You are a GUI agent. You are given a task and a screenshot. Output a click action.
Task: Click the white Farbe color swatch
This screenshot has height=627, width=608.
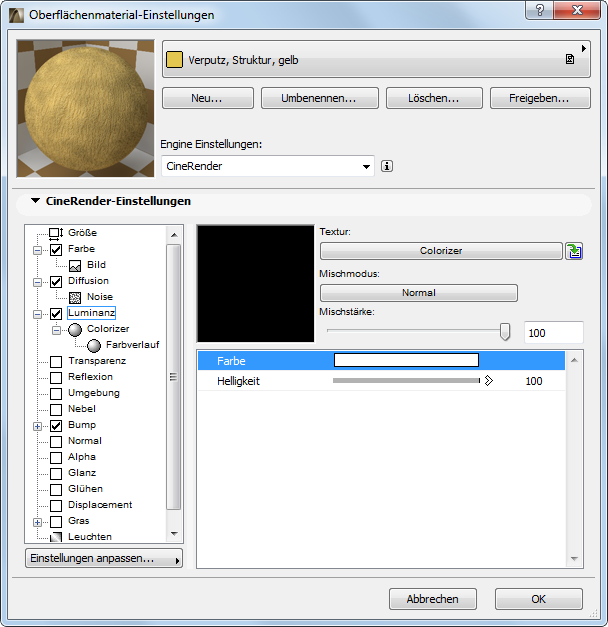(406, 360)
